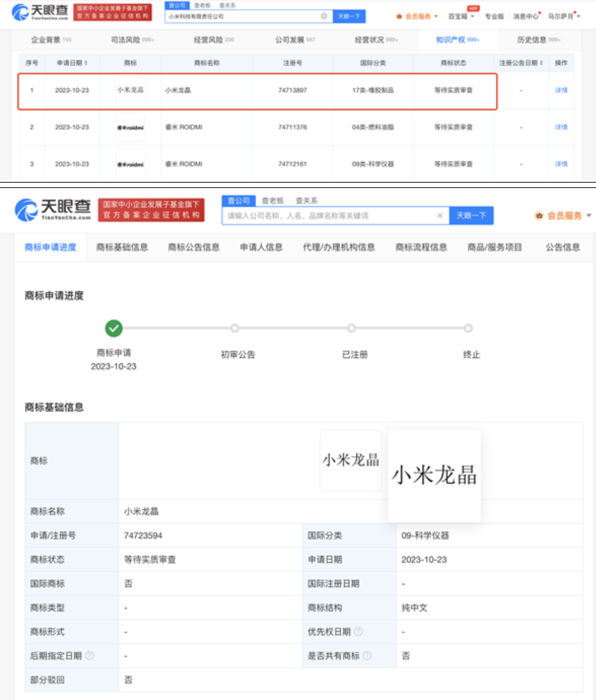Select the 查关系 tab in upper search bar
The height and width of the screenshot is (700, 596).
[227, 5]
